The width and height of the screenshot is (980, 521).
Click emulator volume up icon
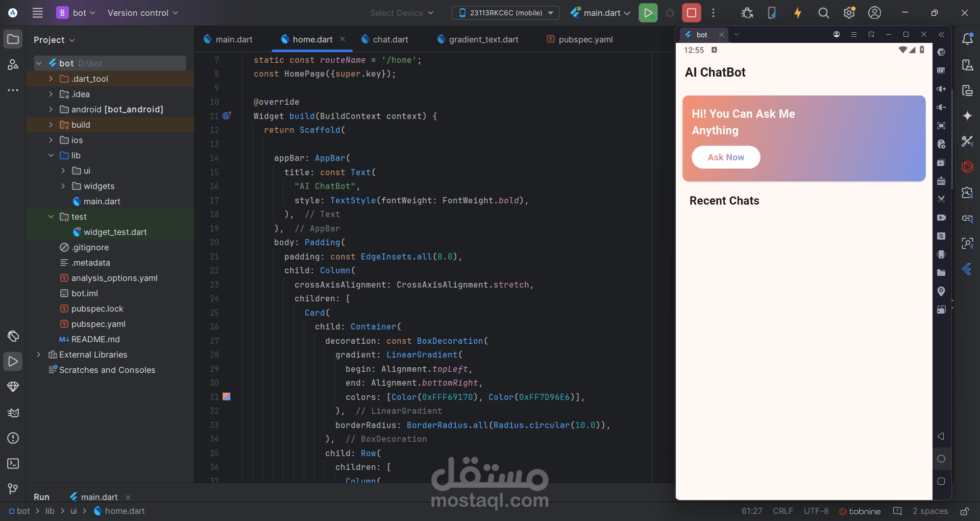point(941,89)
